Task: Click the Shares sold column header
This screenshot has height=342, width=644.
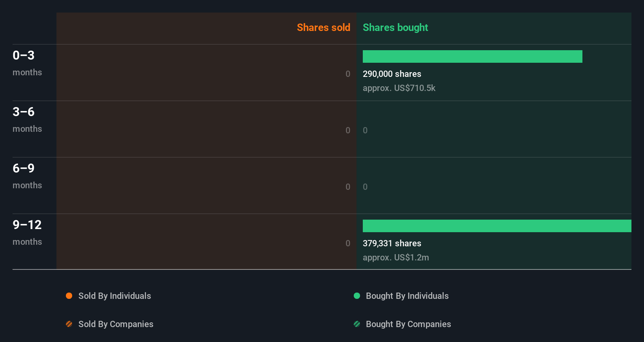Action: 323,27
